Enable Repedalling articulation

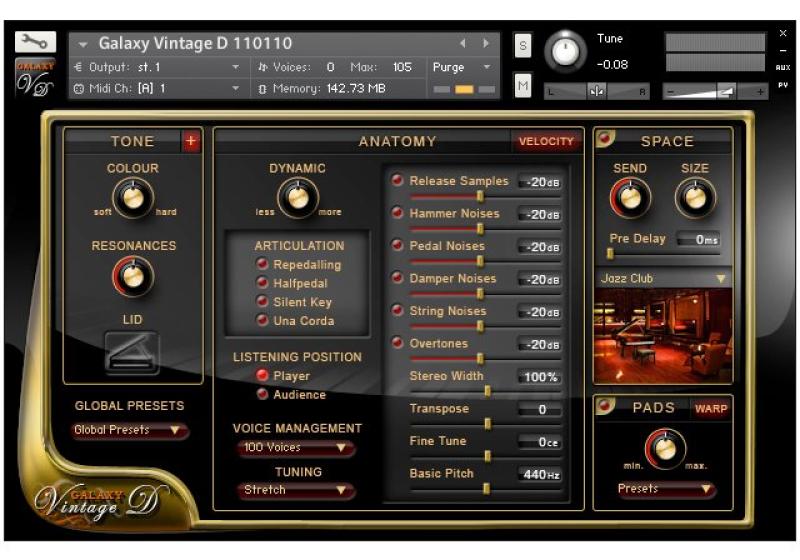[263, 265]
